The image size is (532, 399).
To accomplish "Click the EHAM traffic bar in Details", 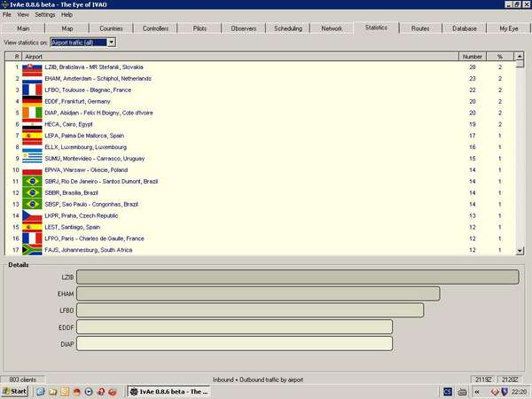I will [258, 293].
